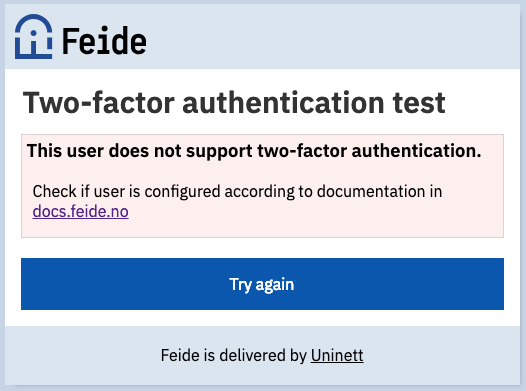The image size is (526, 391).
Task: Open the docs.feide.no documentation link
Action: coord(81,212)
